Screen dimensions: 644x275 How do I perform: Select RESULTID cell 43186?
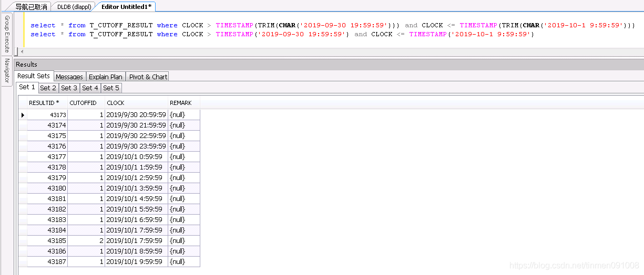(47, 251)
